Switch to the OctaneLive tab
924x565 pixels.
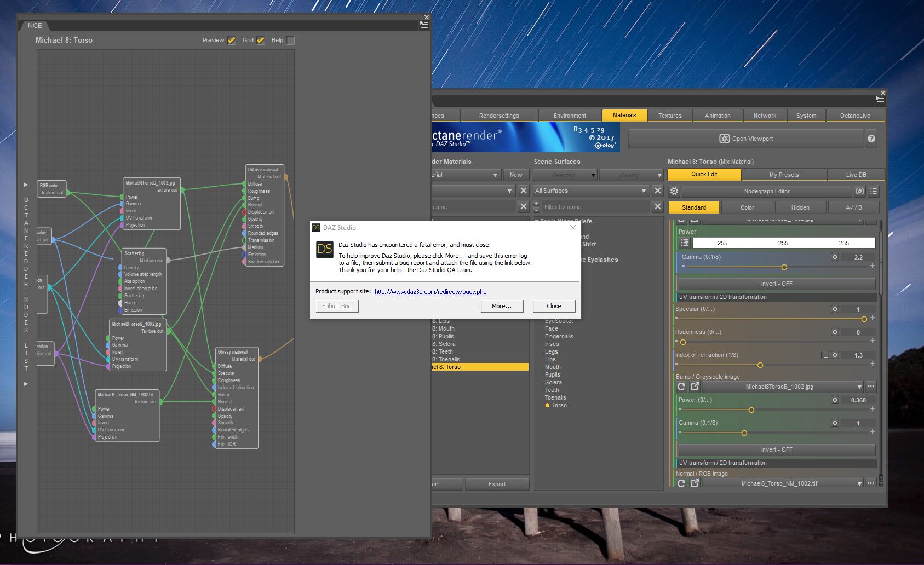(855, 116)
